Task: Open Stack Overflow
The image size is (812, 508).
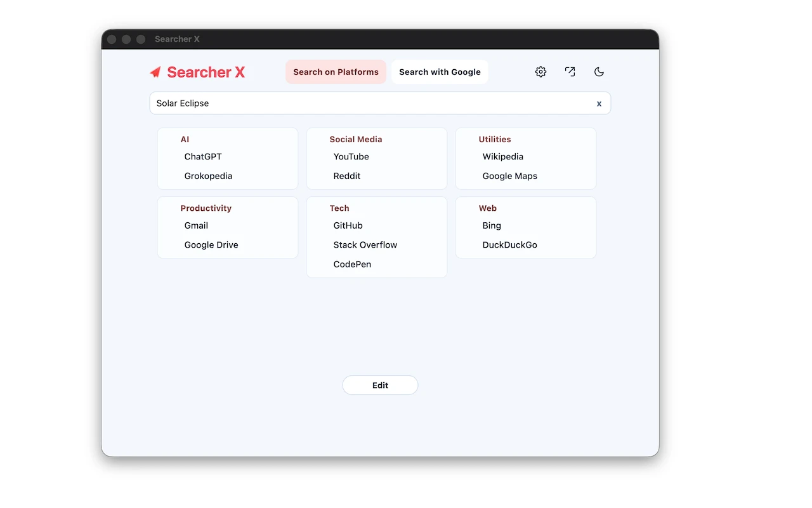Action: click(x=365, y=244)
